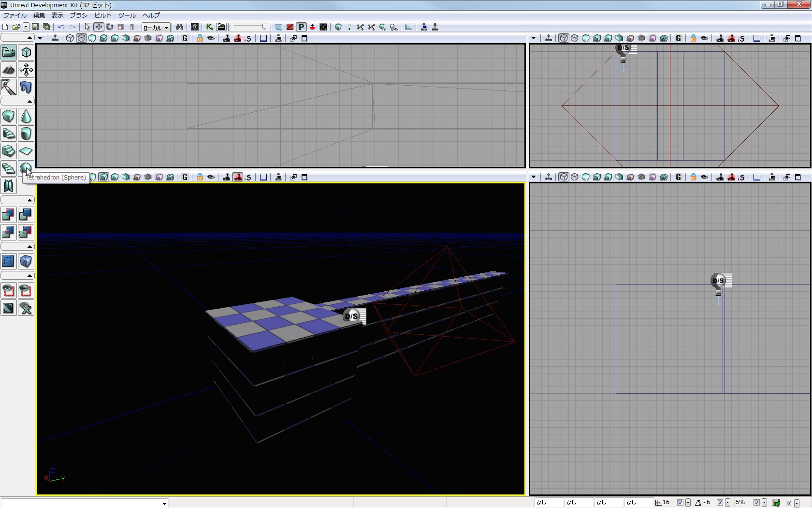The height and width of the screenshot is (508, 812).
Task: Click the CSG Subtract icon
Action: point(26,214)
